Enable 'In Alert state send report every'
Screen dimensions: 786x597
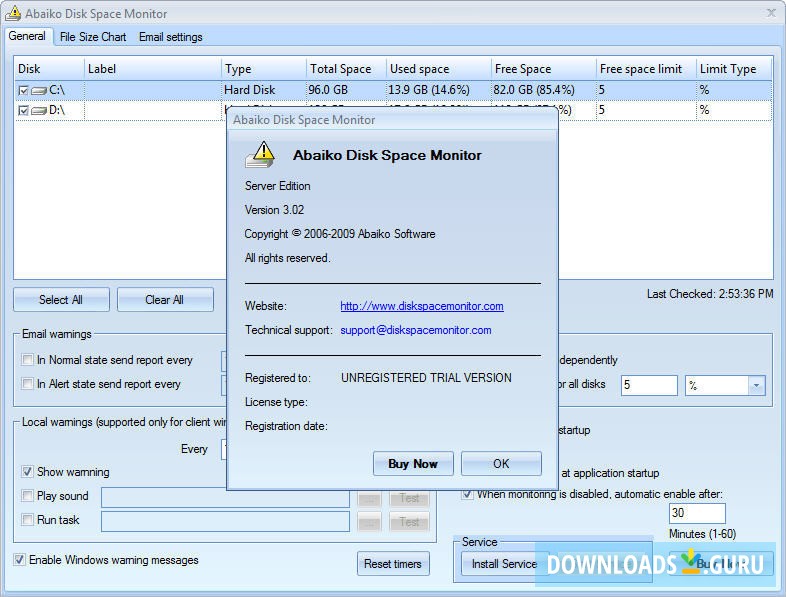pyautogui.click(x=28, y=383)
